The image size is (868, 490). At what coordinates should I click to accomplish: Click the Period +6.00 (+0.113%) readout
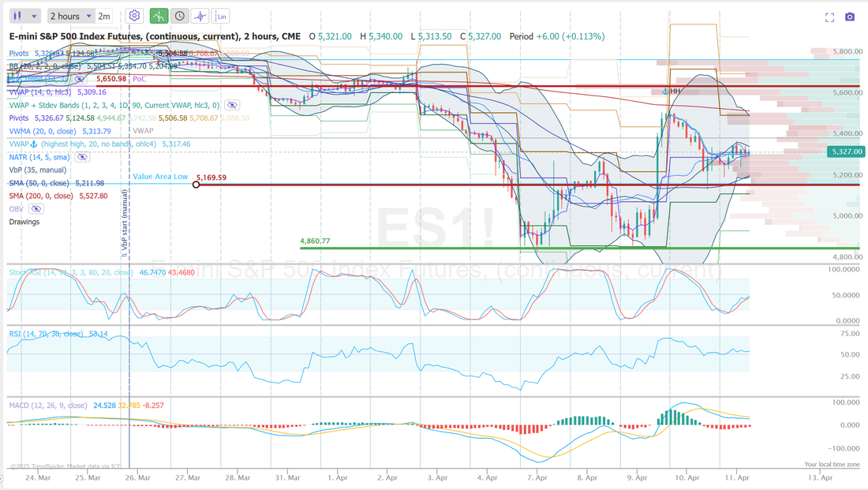557,36
